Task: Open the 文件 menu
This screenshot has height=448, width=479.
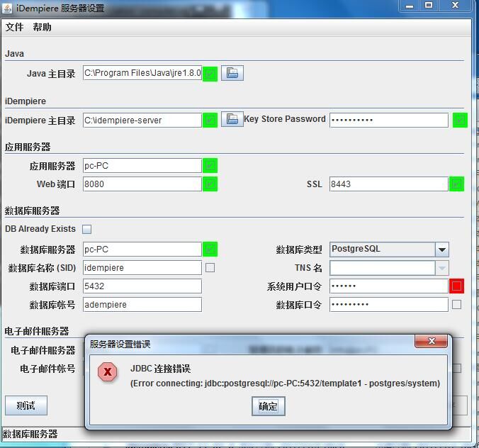Action: click(x=14, y=27)
